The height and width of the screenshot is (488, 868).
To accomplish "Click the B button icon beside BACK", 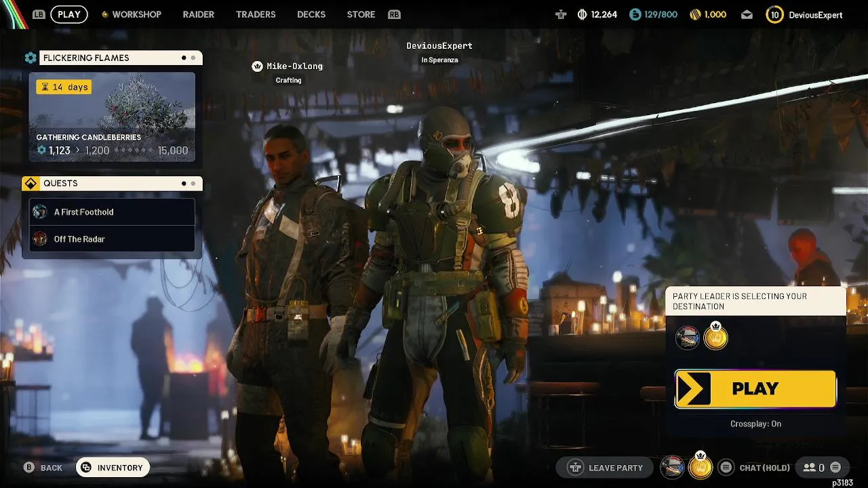I will click(x=29, y=468).
